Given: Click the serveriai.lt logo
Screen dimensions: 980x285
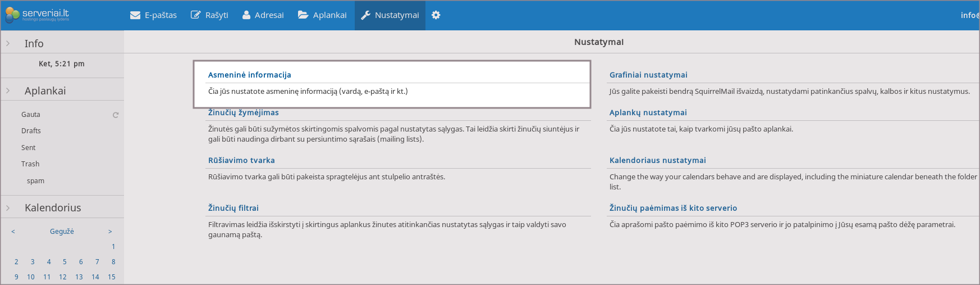Looking at the screenshot, I should click(37, 15).
